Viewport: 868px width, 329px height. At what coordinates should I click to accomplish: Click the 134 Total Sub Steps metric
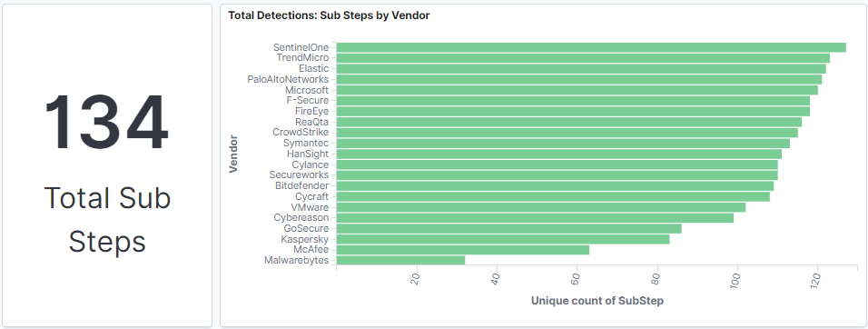click(x=107, y=172)
